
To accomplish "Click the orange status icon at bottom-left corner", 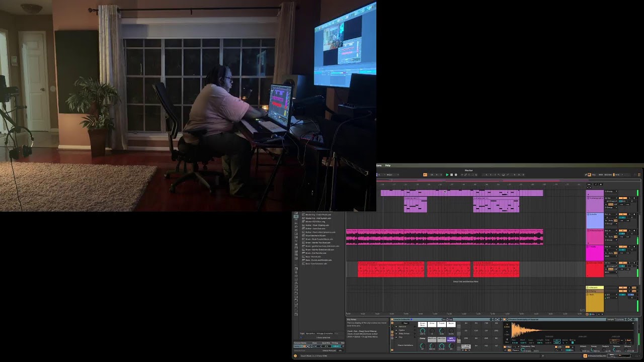I will (x=295, y=356).
